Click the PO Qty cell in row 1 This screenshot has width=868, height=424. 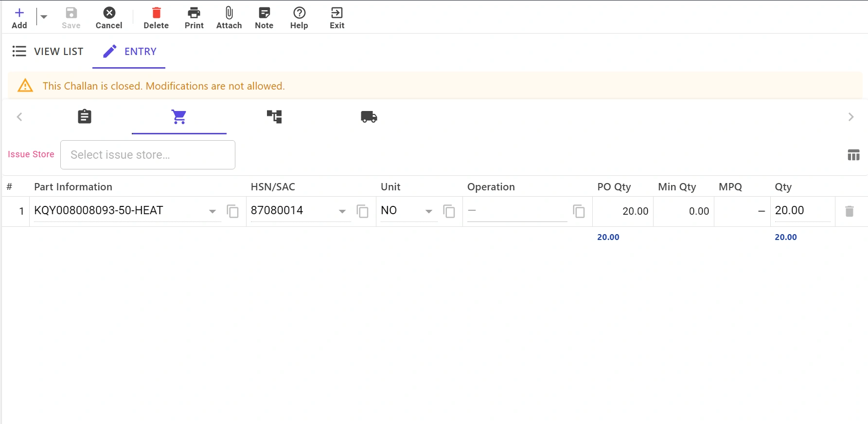pyautogui.click(x=623, y=211)
